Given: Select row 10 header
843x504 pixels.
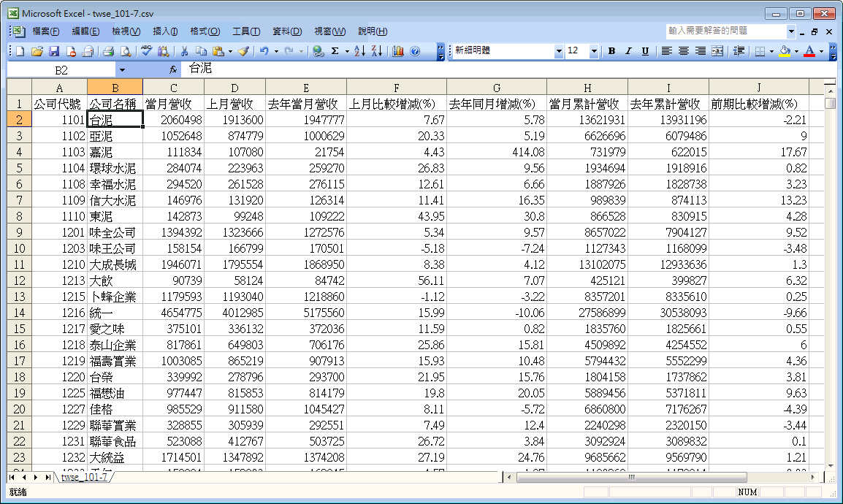Looking at the screenshot, I should click(x=19, y=248).
